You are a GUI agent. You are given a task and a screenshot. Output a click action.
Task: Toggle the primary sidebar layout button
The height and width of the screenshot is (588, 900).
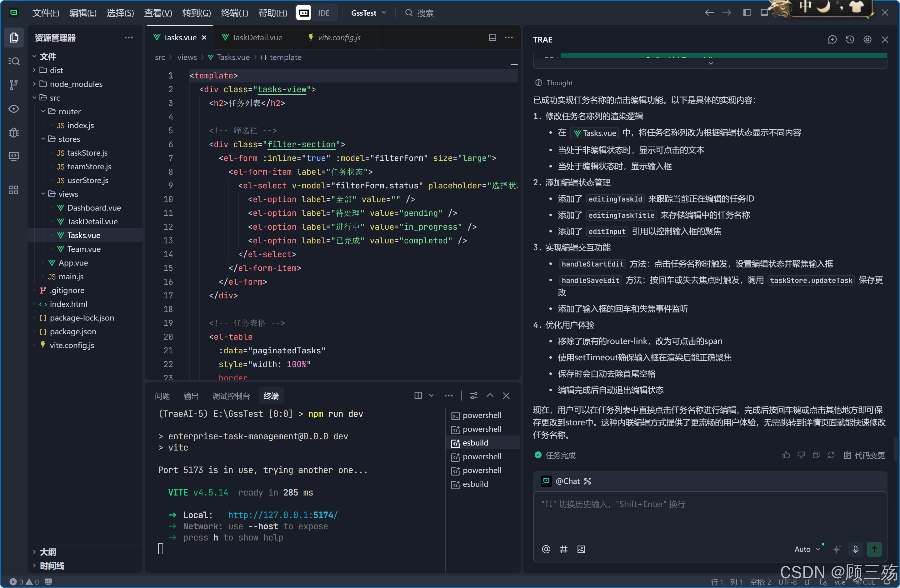pyautogui.click(x=747, y=13)
